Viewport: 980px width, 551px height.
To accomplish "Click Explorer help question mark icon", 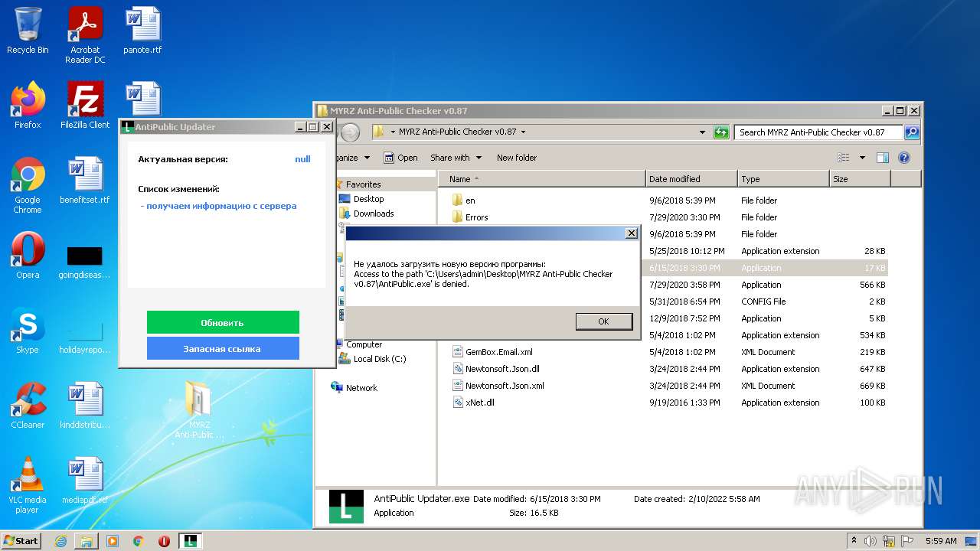I will click(x=903, y=158).
